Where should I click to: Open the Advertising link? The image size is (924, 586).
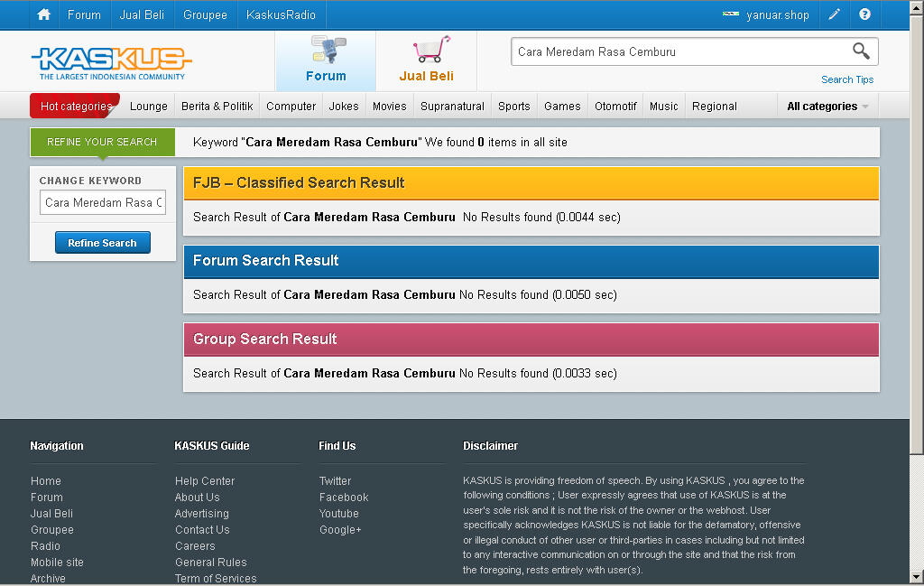pos(201,514)
